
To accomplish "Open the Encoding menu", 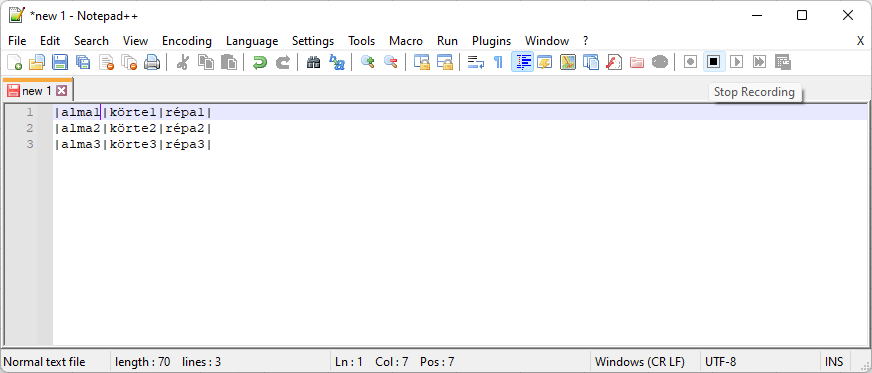I will pyautogui.click(x=187, y=41).
